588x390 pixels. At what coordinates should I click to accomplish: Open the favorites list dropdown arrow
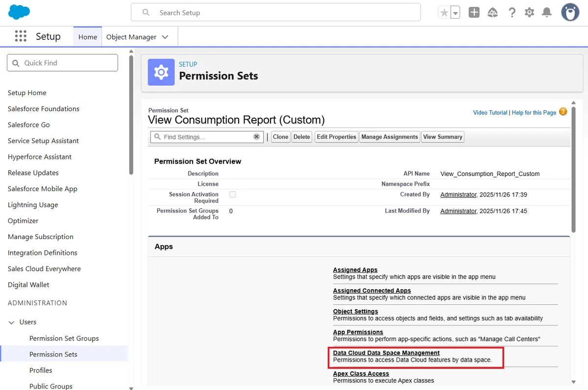click(x=455, y=13)
